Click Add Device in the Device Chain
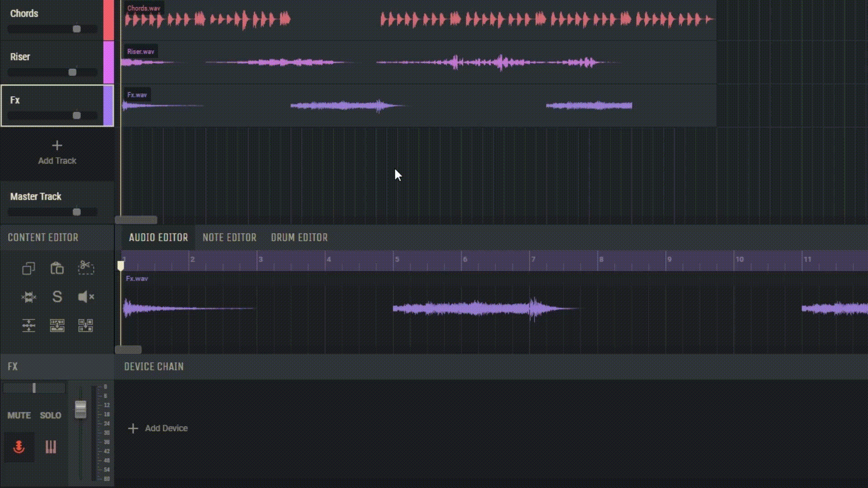 pyautogui.click(x=158, y=428)
